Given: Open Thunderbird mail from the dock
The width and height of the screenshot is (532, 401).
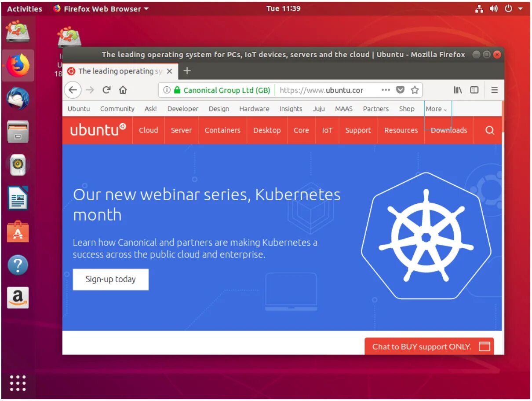Looking at the screenshot, I should 18,99.
